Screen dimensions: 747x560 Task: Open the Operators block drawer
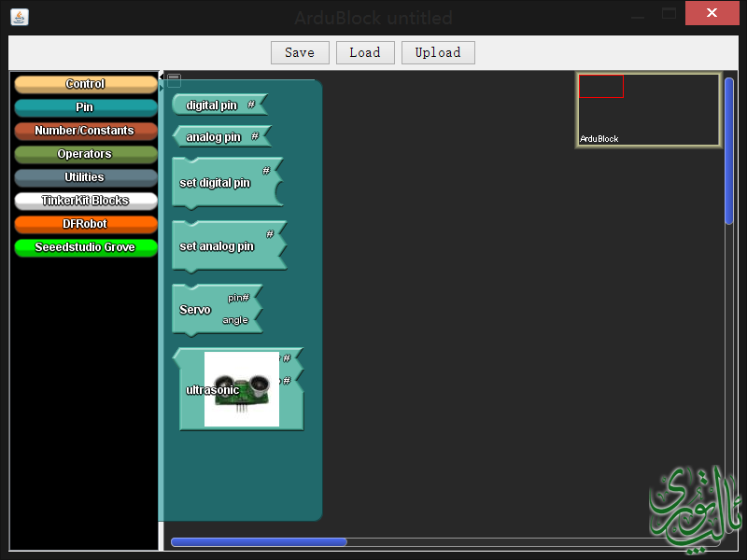[86, 154]
